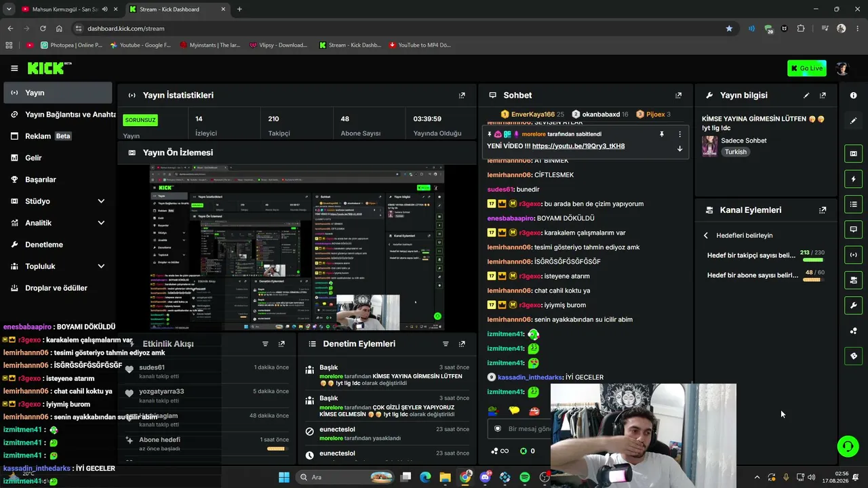Open Başarılar from the sidebar
The width and height of the screenshot is (868, 488).
56,180
